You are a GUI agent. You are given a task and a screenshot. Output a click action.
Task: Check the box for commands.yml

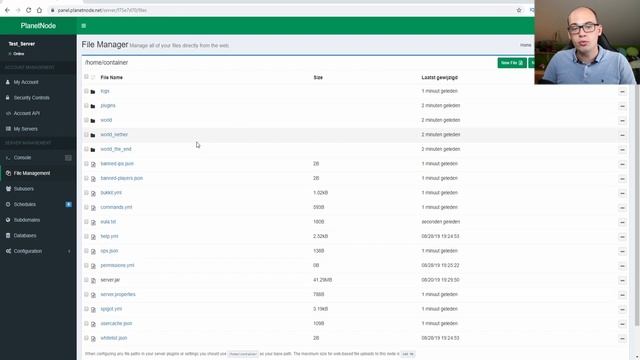[86, 207]
